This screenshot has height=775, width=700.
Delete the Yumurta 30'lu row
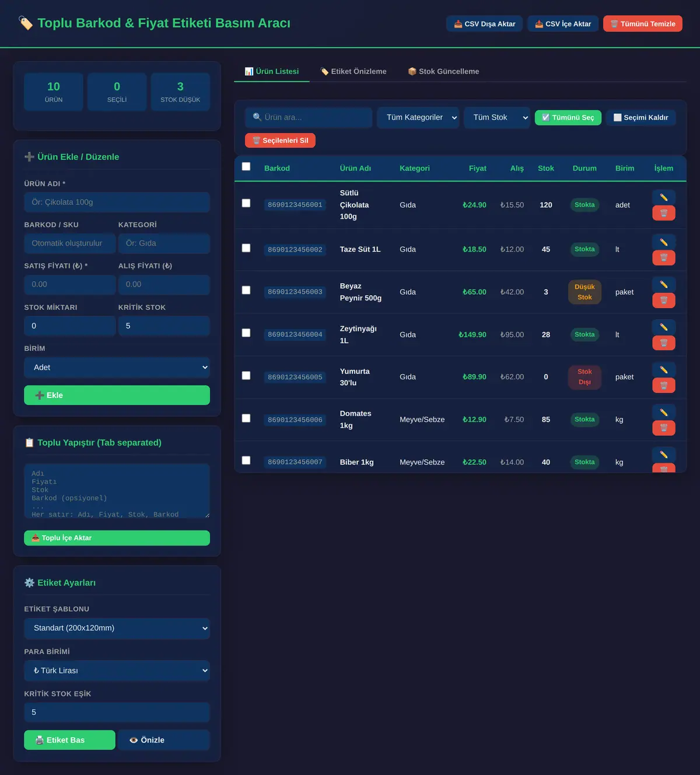pyautogui.click(x=664, y=385)
